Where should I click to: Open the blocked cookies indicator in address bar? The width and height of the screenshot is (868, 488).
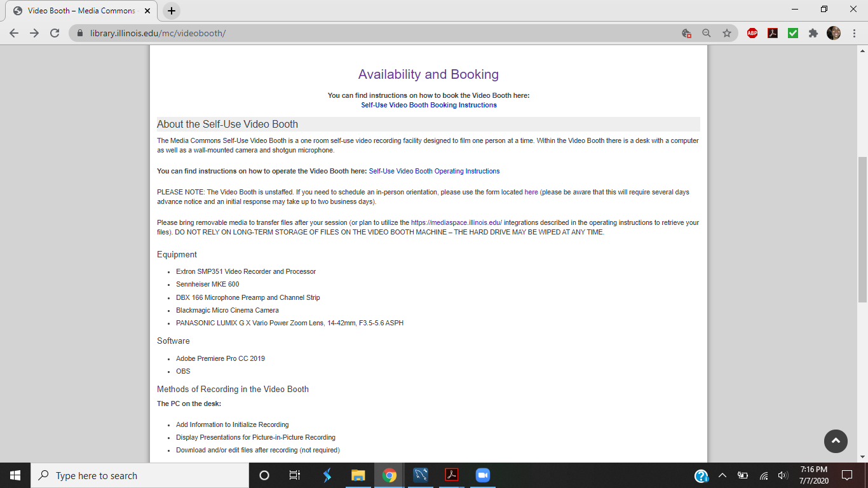tap(686, 33)
